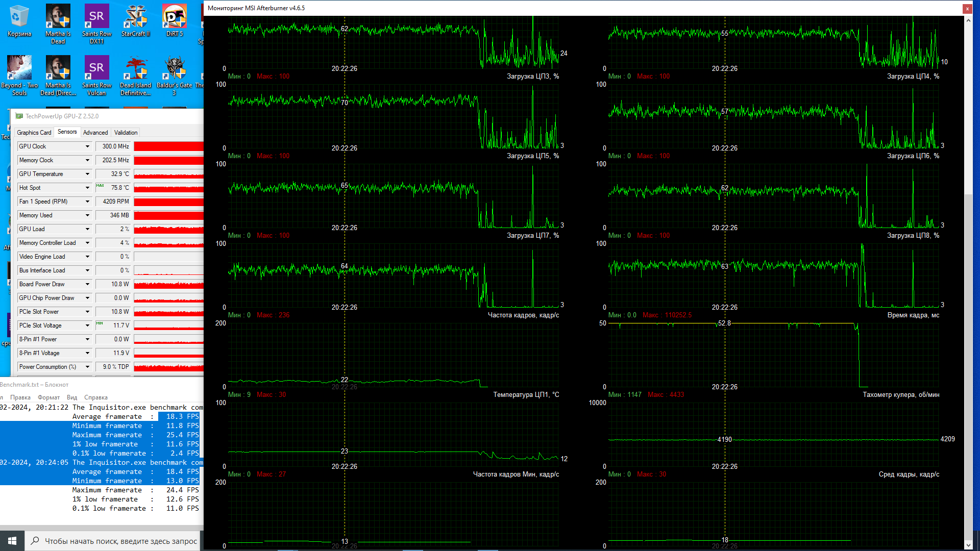Open the GPU Load sensor dropdown
The height and width of the screenshot is (551, 980).
[x=87, y=229]
